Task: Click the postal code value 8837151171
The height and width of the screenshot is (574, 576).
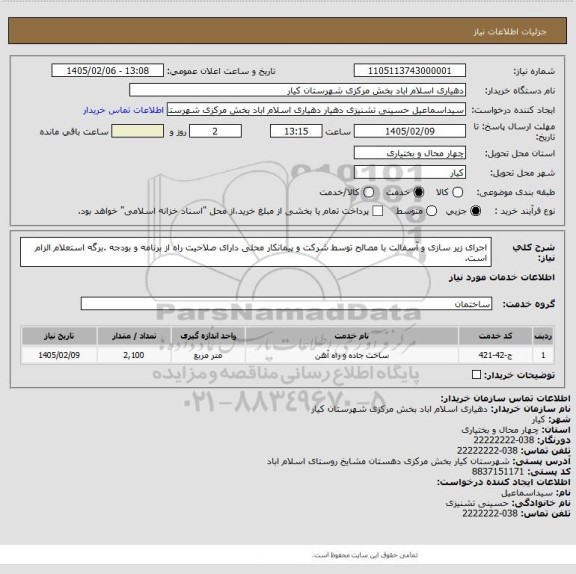Action: [x=498, y=471]
